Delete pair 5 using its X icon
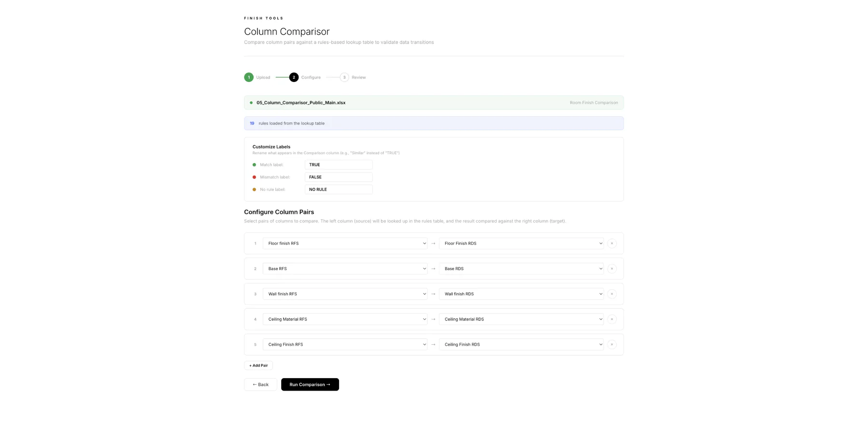Image resolution: width=868 pixels, height=447 pixels. click(x=612, y=344)
